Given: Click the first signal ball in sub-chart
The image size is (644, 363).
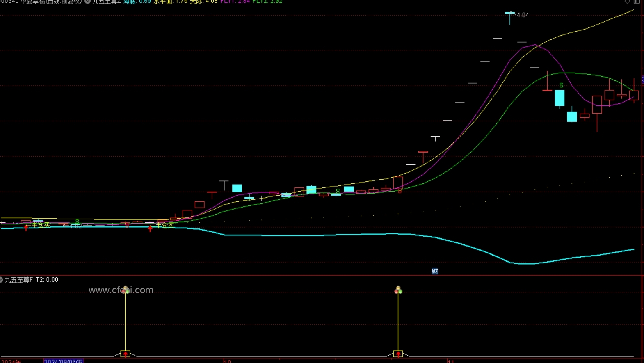Looking at the screenshot, I should 126,290.
